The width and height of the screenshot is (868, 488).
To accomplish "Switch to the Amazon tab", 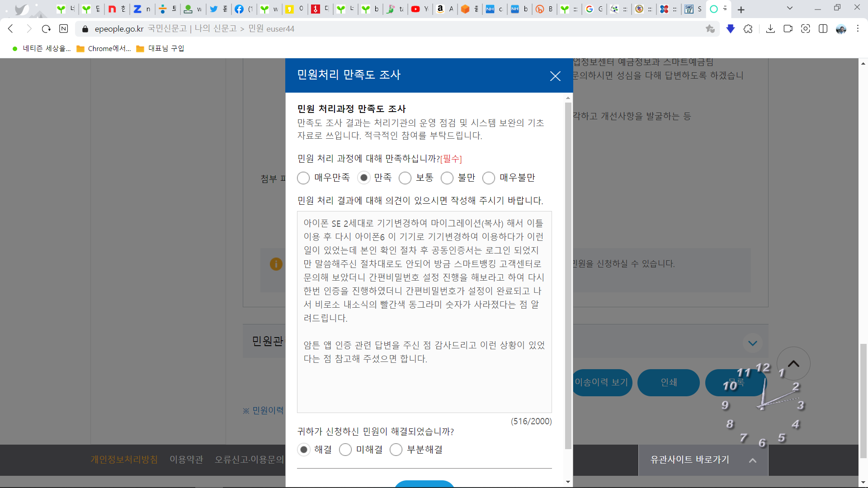I will coord(445,9).
